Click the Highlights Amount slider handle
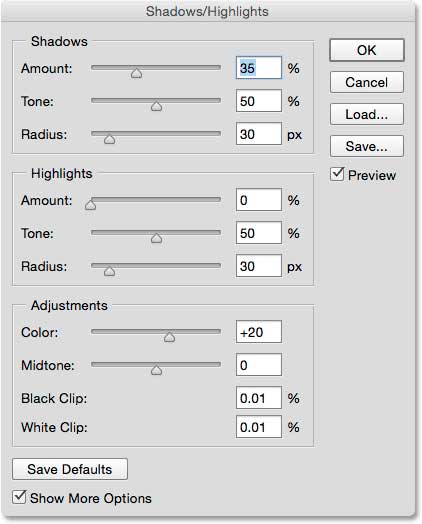 pyautogui.click(x=90, y=205)
